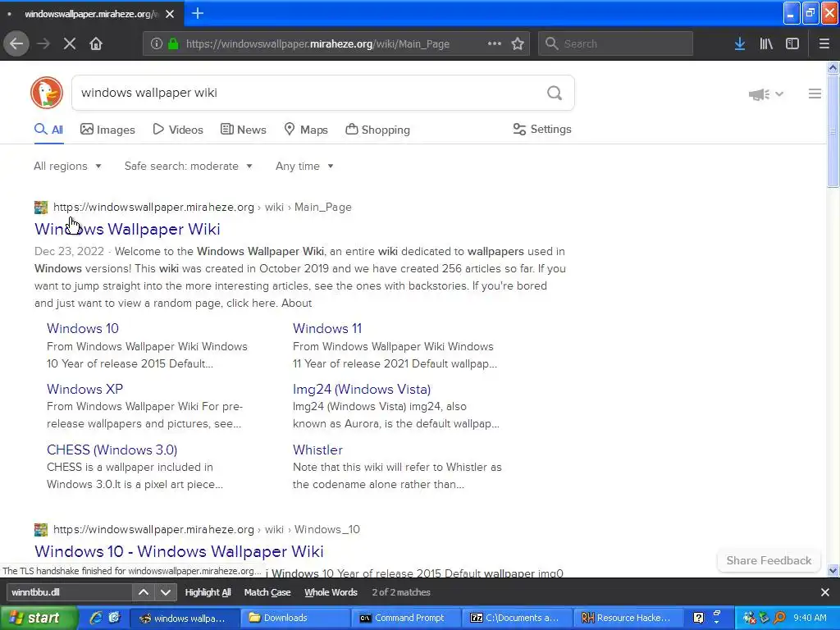The image size is (840, 630).
Task: Switch to Downloads folder in taskbar
Action: 295,618
